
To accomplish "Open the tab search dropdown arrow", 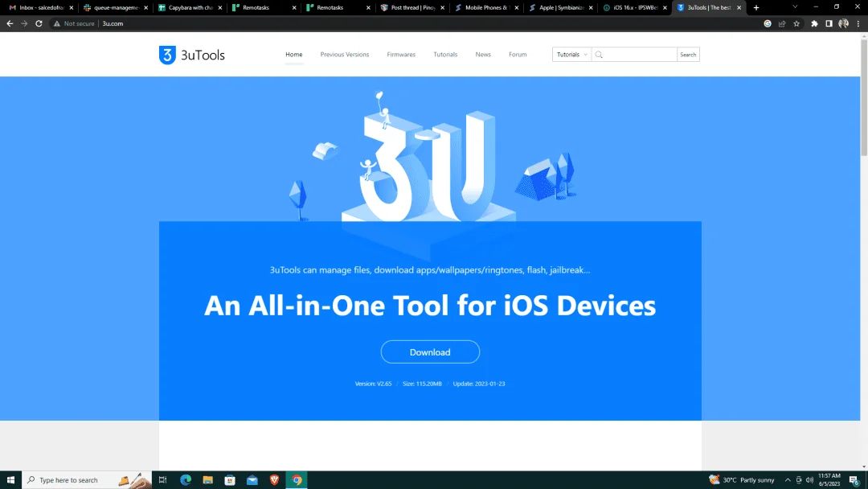I will 795,7.
